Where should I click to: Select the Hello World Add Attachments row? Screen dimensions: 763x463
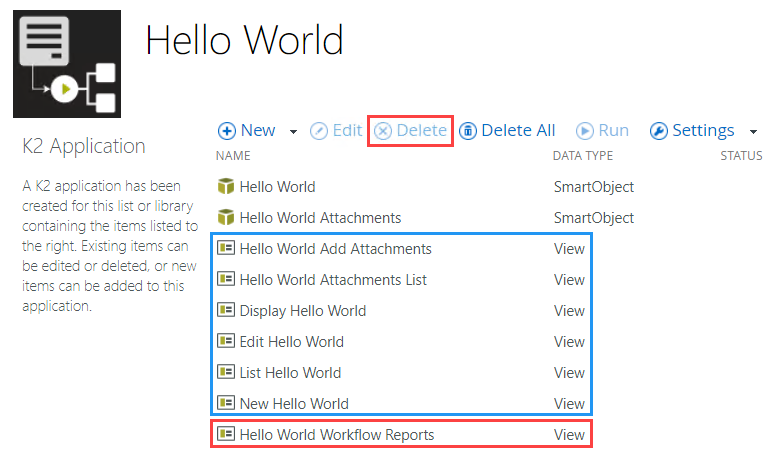click(x=335, y=249)
